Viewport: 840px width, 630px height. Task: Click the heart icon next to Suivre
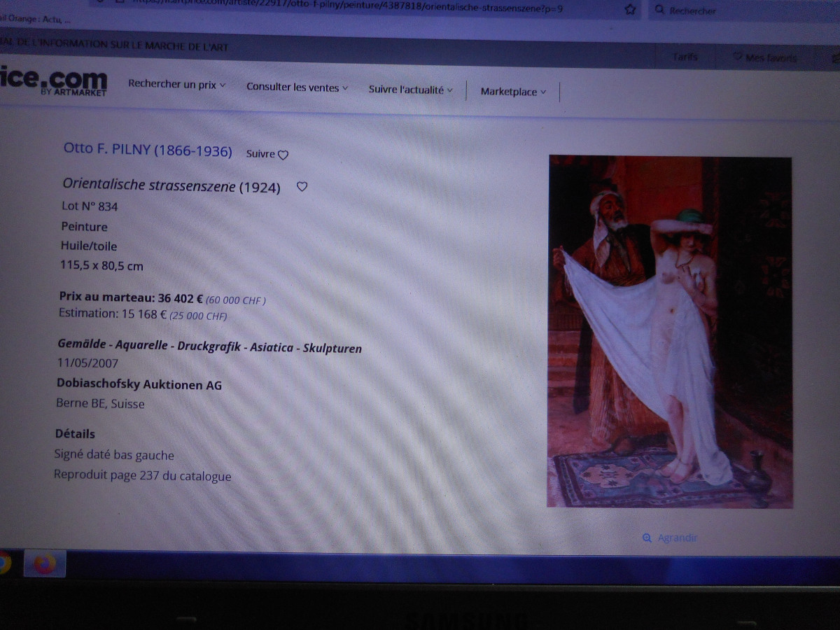pos(283,155)
